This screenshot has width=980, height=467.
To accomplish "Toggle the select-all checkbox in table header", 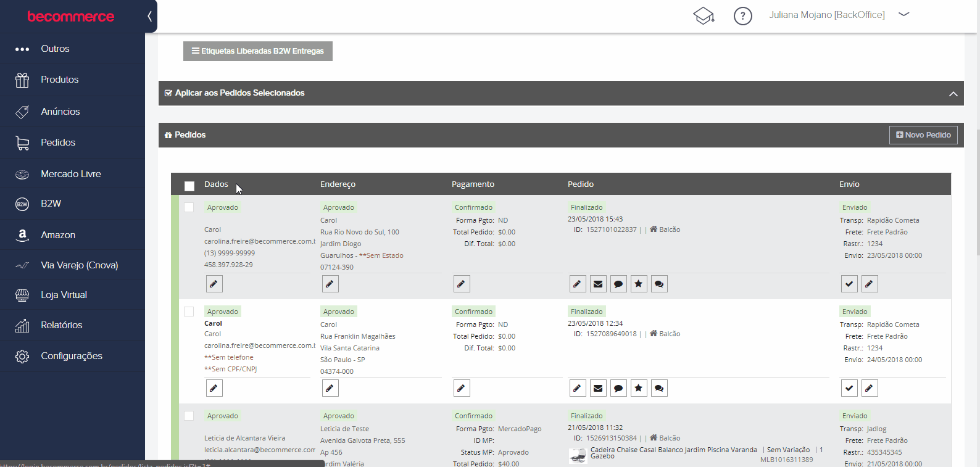I will 189,186.
